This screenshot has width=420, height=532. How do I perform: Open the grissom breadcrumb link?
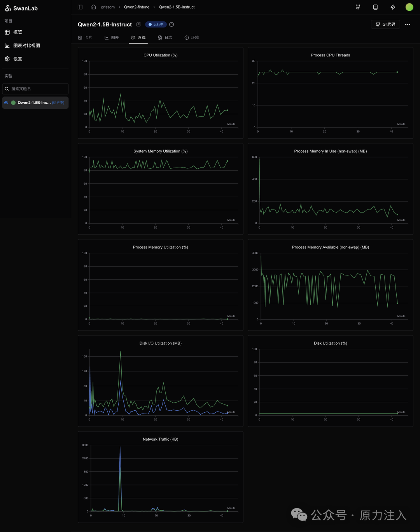click(x=108, y=7)
